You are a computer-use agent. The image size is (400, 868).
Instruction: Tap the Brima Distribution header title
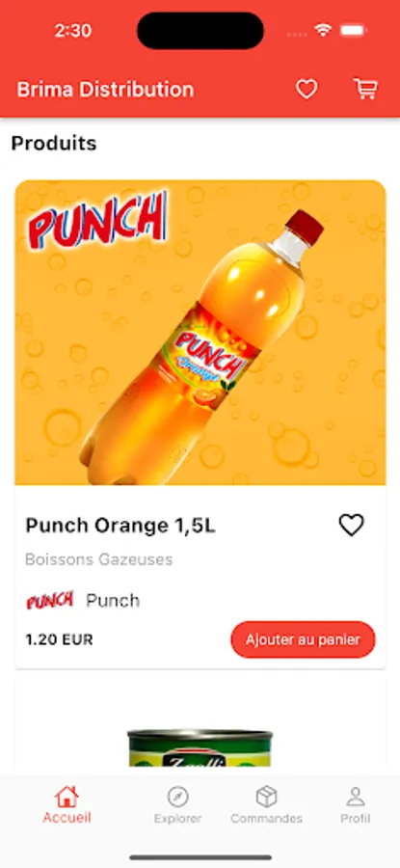(105, 90)
